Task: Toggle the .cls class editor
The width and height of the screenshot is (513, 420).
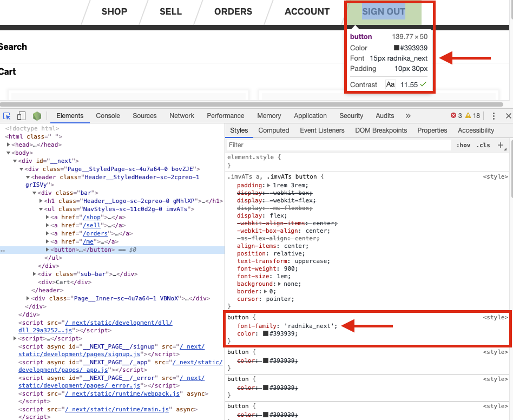Action: [x=483, y=145]
